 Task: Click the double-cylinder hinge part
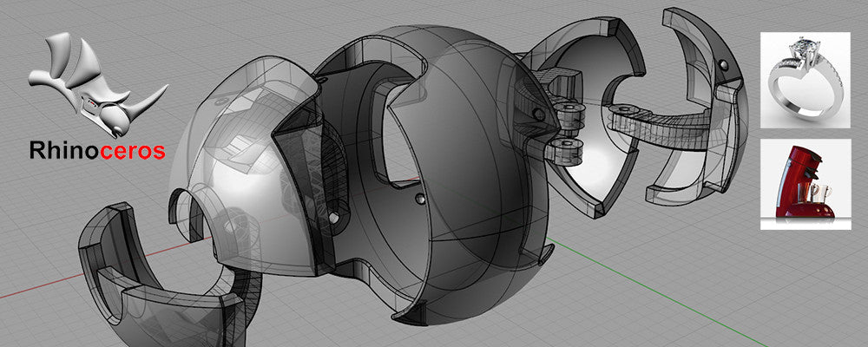(x=568, y=130)
